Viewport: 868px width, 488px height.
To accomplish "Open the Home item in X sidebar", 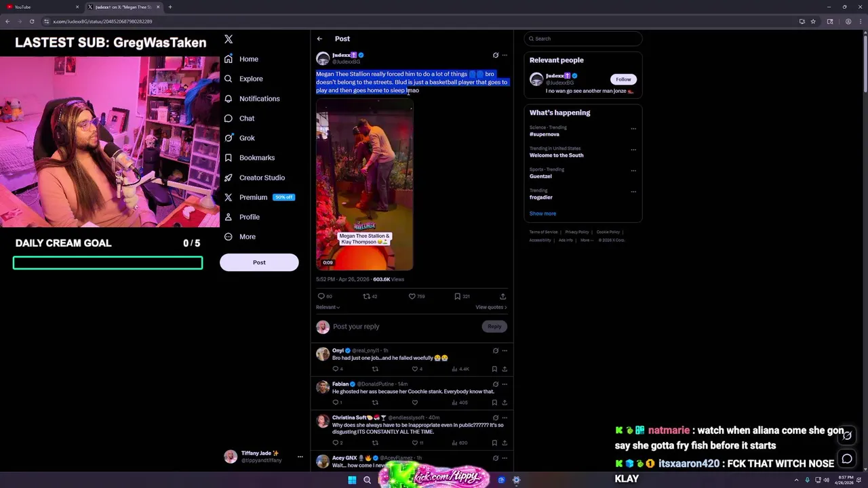I will coord(241,59).
